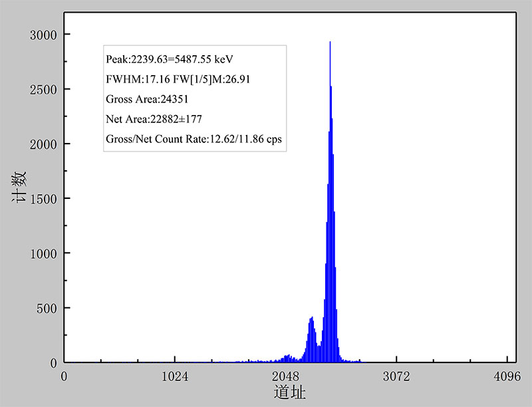Select the 2048 x-axis tick label
This screenshot has height=407, width=532.
click(286, 376)
